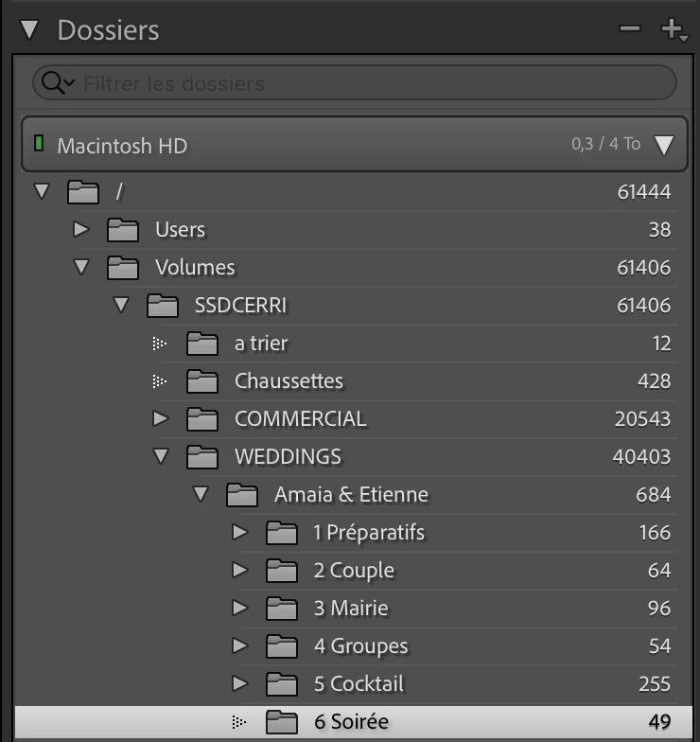Click the 49 count for 6 Soirée
700x742 pixels.
pyautogui.click(x=660, y=721)
